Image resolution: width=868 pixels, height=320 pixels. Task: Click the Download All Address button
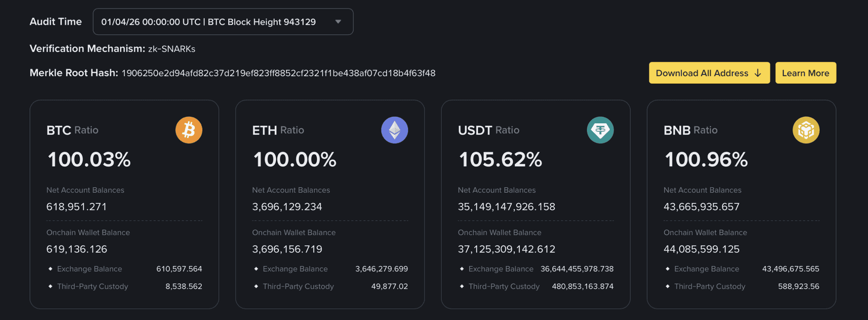[x=709, y=73]
